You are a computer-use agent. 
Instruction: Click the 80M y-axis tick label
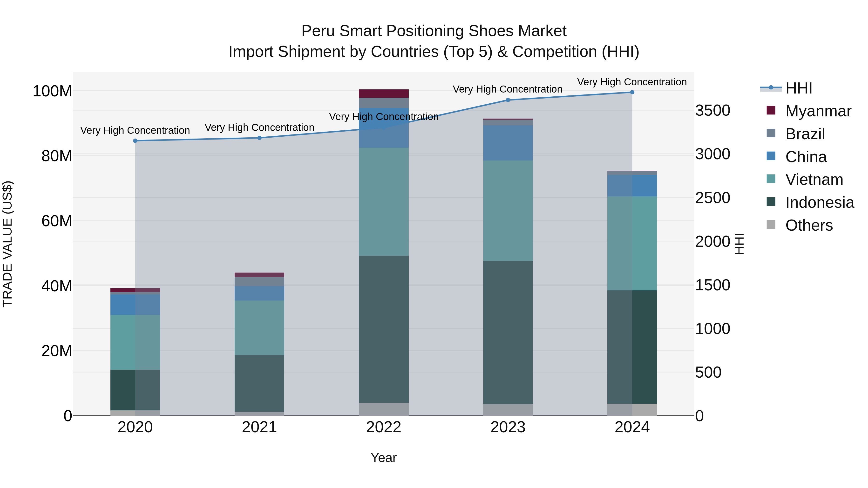(x=57, y=156)
